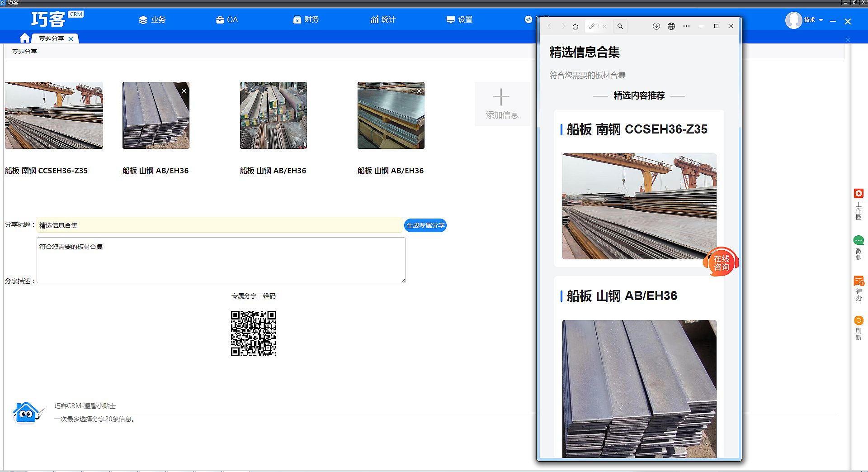
Task: Click the globe icon in popup toolbar
Action: click(x=671, y=26)
